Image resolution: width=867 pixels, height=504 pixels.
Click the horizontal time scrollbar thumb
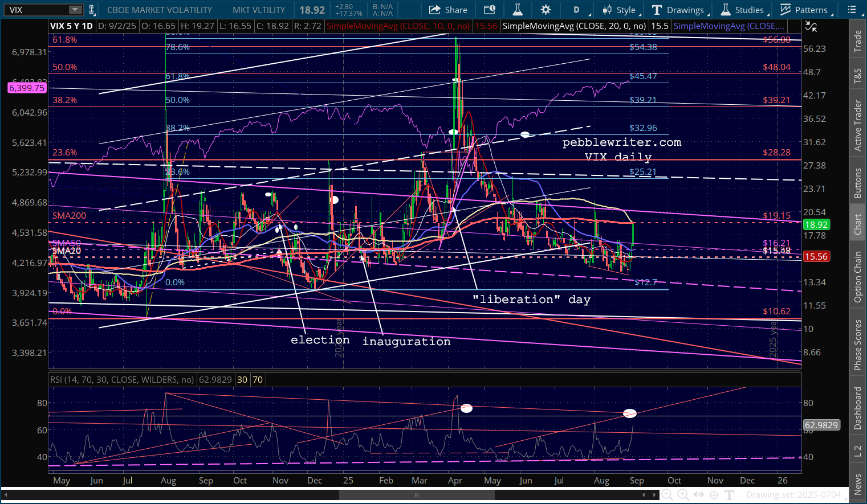417,495
